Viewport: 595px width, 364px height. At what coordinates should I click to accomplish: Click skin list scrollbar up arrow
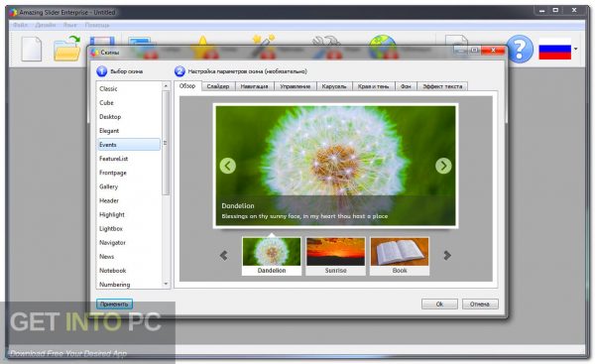tap(166, 86)
